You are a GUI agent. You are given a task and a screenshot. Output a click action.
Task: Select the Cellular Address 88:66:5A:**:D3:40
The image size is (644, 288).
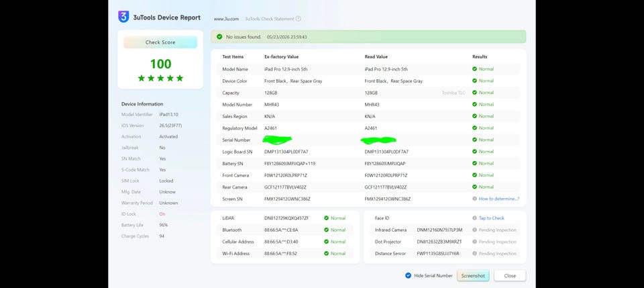tap(281, 242)
